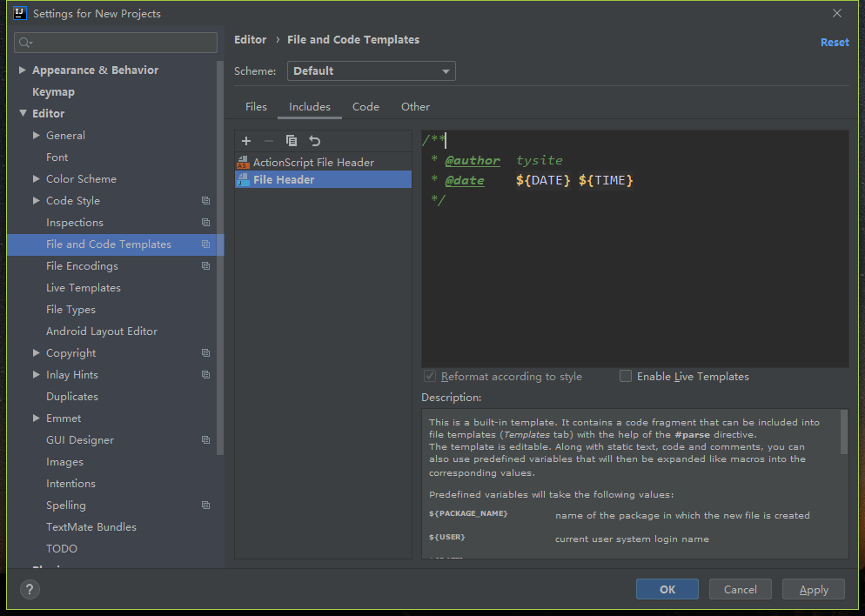Click project-level icon beside Code Style
865x616 pixels.
click(x=205, y=201)
